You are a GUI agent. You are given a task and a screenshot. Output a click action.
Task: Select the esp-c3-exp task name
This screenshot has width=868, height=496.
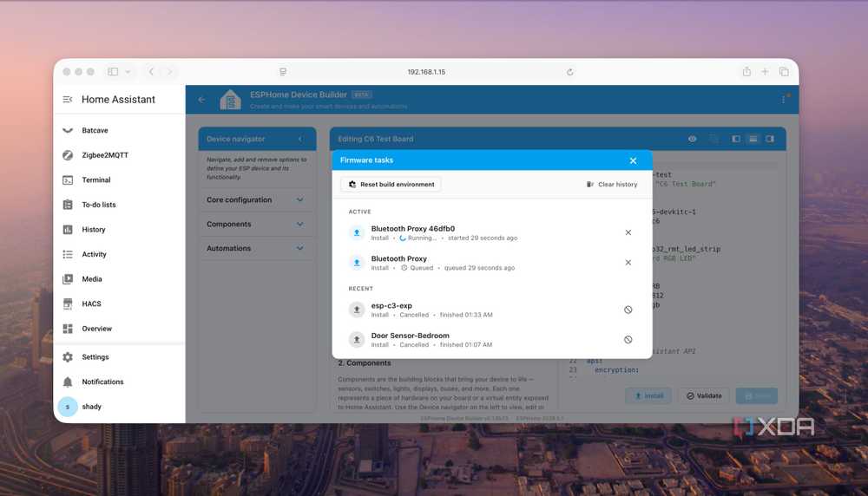[391, 305]
